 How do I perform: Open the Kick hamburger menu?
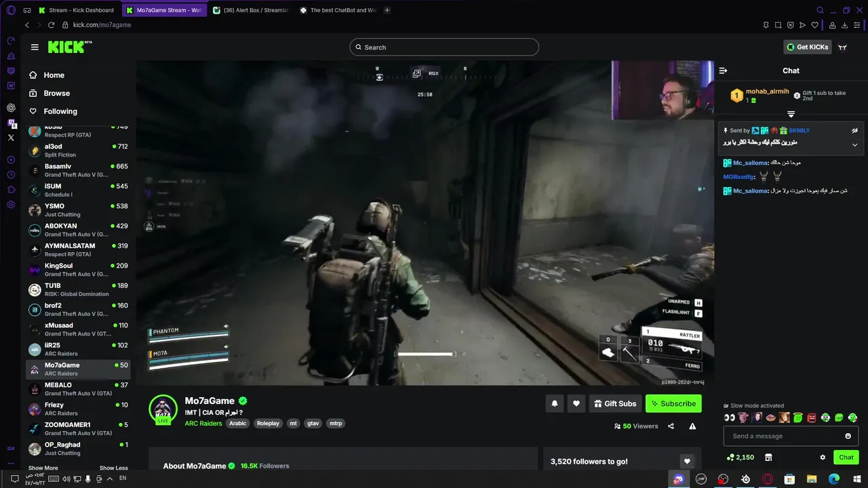coord(35,47)
